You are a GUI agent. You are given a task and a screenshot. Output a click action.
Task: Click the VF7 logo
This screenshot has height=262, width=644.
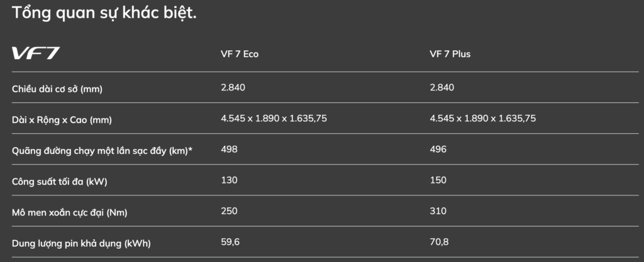(x=36, y=53)
